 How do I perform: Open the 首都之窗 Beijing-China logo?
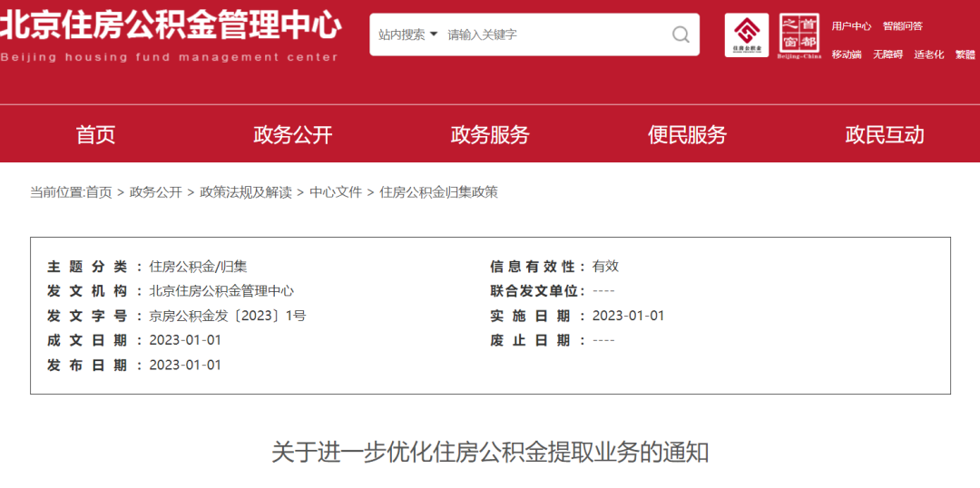(x=799, y=36)
